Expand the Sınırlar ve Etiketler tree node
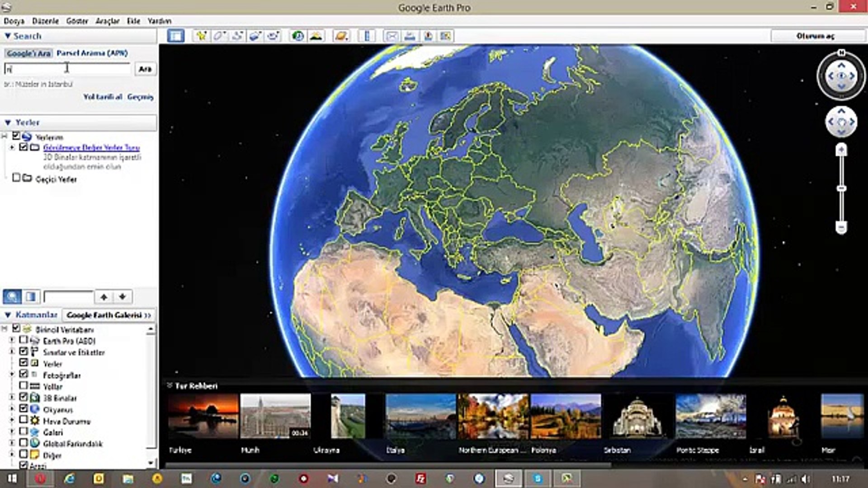Screen dimensions: 868x488 (12, 352)
